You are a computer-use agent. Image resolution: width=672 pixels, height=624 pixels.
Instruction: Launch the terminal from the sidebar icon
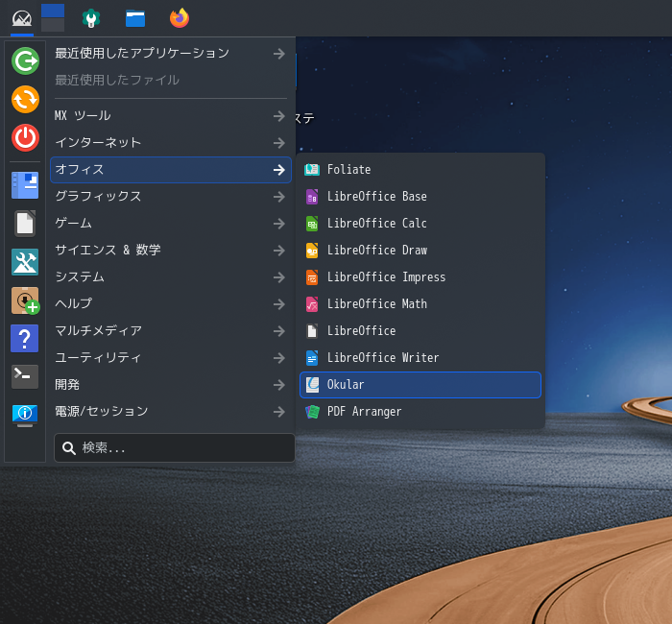[x=25, y=376]
